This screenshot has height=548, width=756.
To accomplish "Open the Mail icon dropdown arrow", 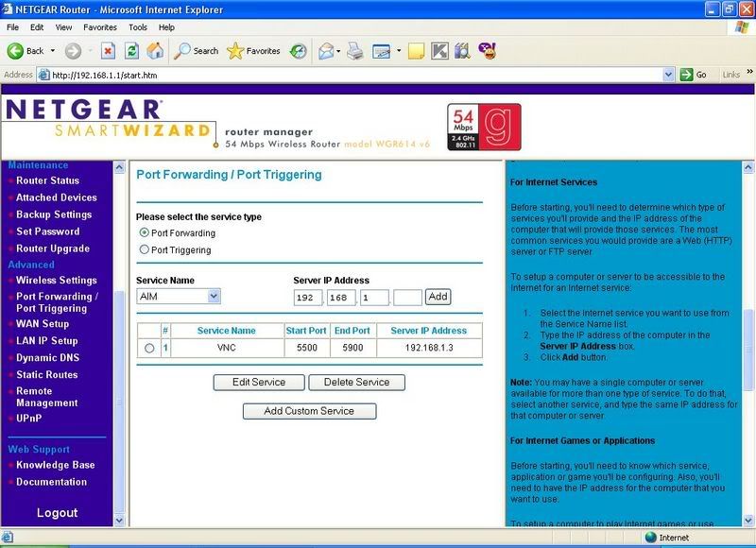I will pos(338,51).
